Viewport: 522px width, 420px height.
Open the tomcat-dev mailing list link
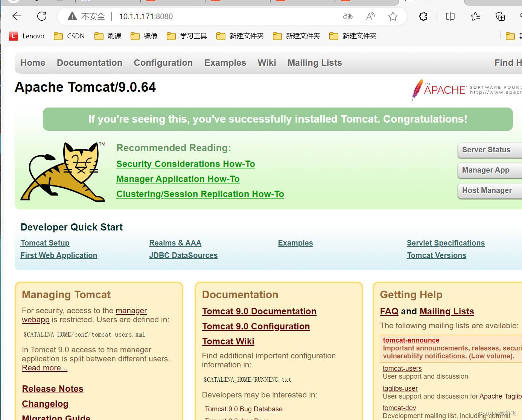399,408
